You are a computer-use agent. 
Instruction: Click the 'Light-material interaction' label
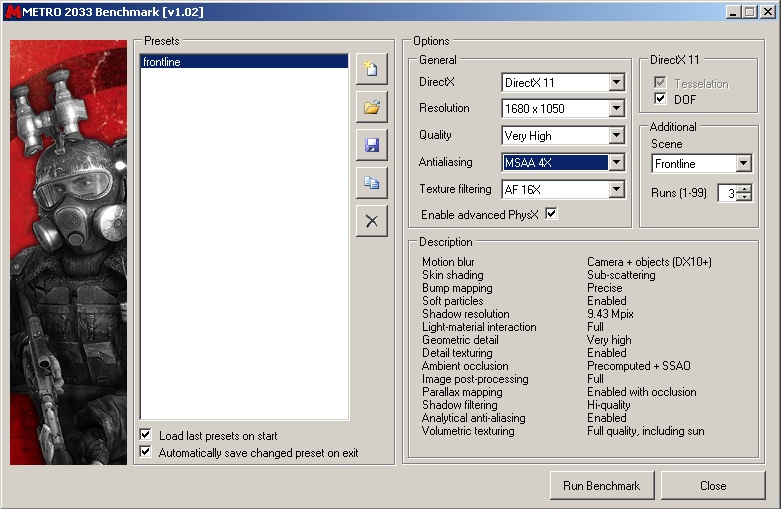click(479, 327)
